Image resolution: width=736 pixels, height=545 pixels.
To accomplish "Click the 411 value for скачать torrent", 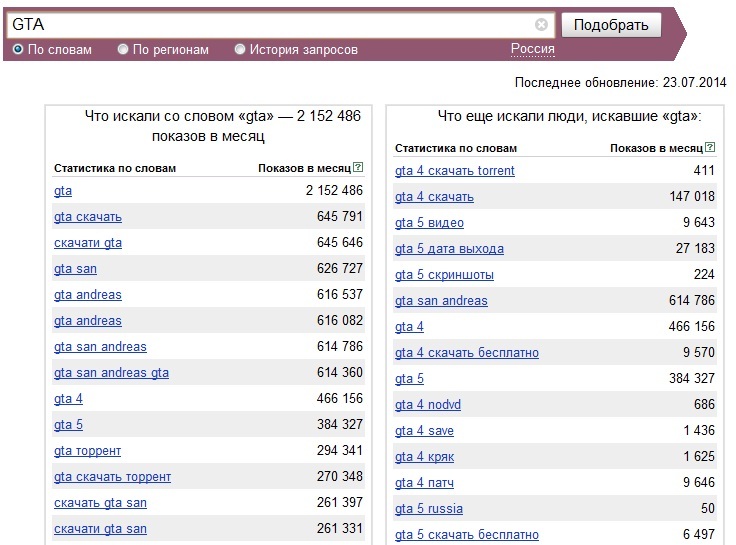I will [704, 170].
